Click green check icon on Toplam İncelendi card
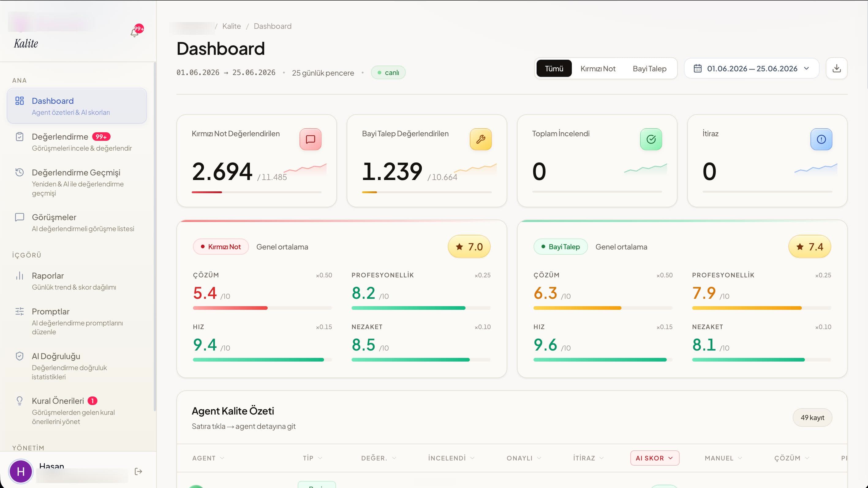The width and height of the screenshot is (868, 488). 651,139
